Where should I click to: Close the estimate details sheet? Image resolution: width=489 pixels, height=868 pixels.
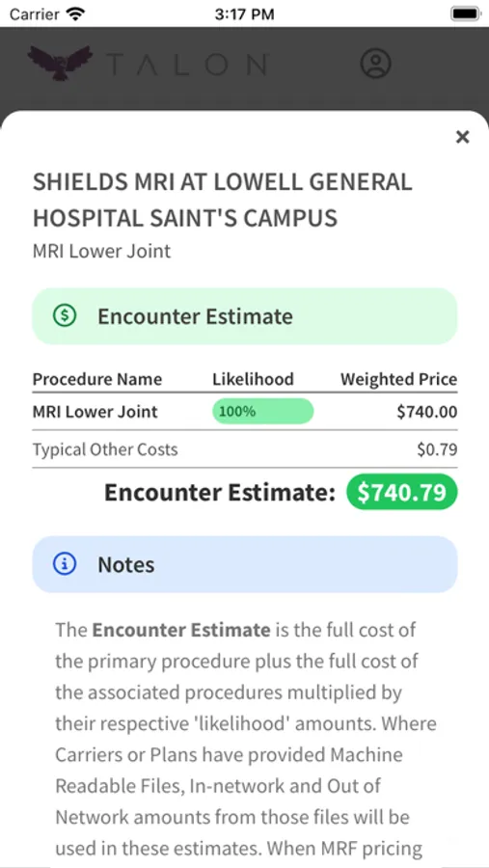462,137
